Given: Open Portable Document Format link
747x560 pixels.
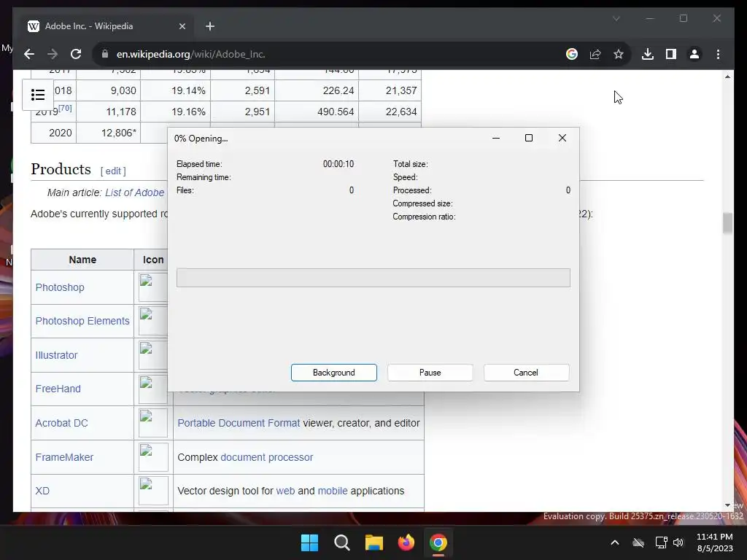Looking at the screenshot, I should (x=239, y=423).
